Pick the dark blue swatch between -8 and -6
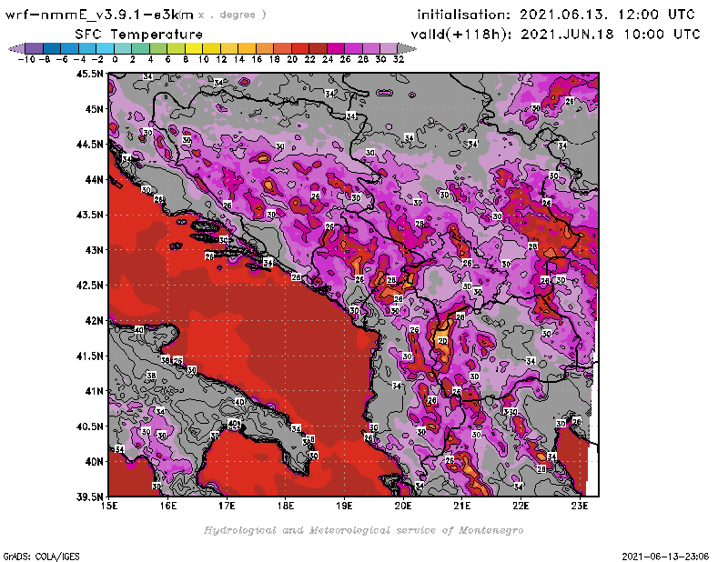 coord(51,48)
